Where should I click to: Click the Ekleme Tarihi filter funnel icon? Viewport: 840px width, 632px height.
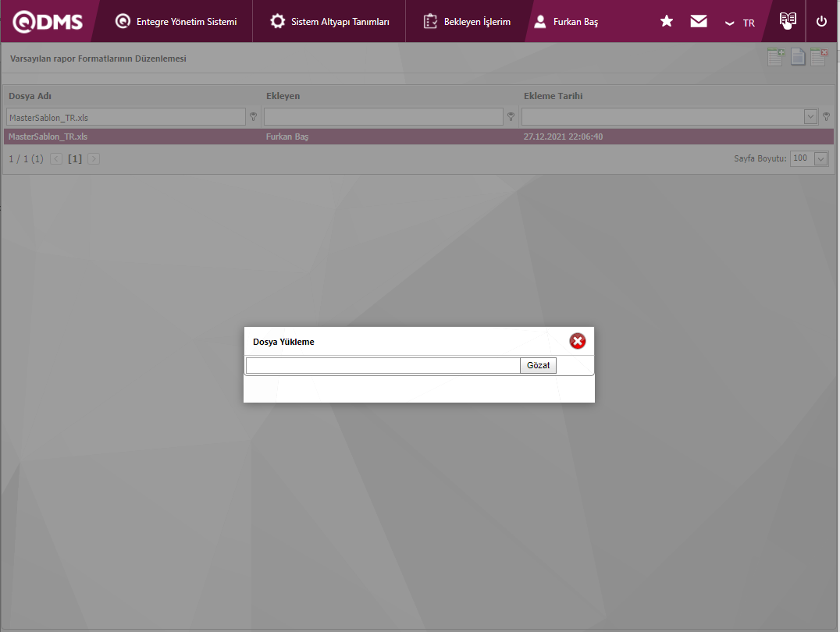(x=826, y=117)
